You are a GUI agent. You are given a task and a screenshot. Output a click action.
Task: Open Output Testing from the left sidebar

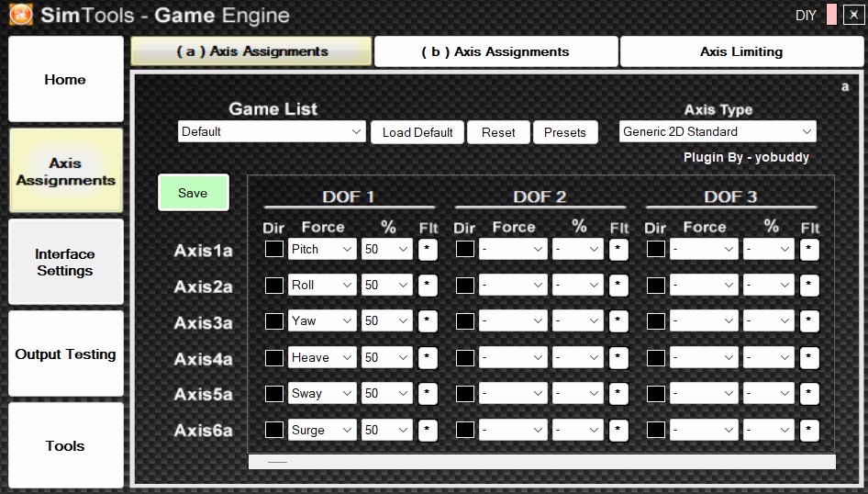[x=66, y=354]
